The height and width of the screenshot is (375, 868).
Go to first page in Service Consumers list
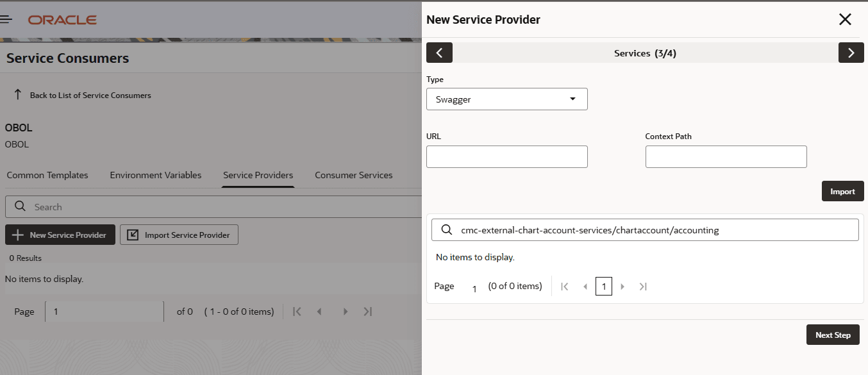[297, 312]
